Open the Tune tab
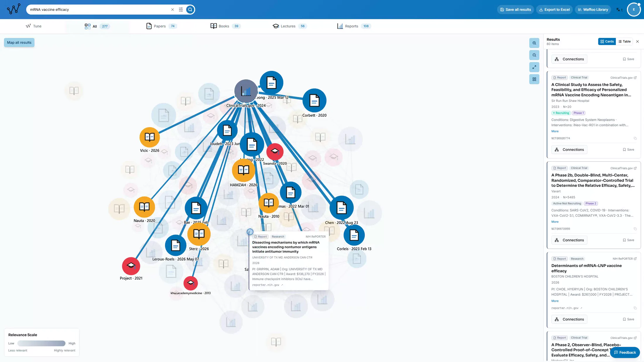The image size is (644, 362). click(34, 26)
